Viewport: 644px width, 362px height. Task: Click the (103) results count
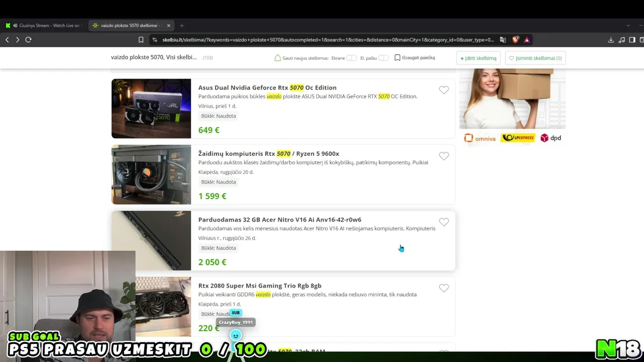point(208,58)
